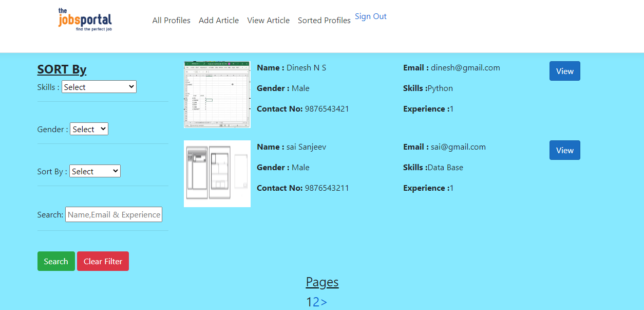View Dinesh N S's profile
The image size is (644, 310).
564,71
